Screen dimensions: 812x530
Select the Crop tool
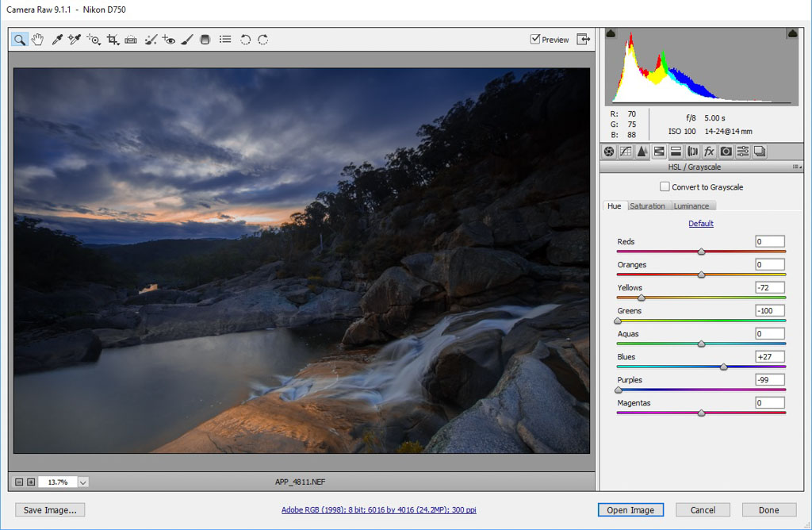tap(113, 39)
